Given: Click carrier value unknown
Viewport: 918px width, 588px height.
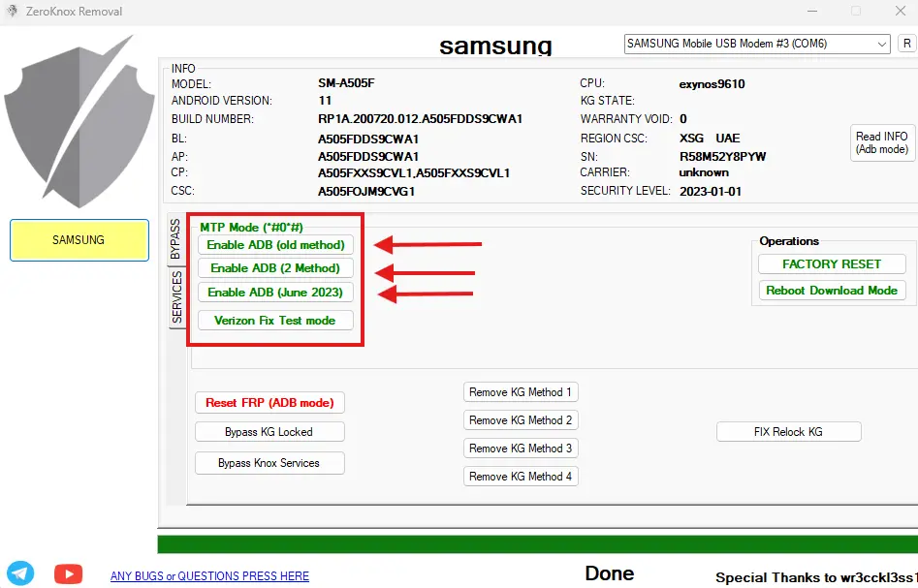Looking at the screenshot, I should coord(704,172).
